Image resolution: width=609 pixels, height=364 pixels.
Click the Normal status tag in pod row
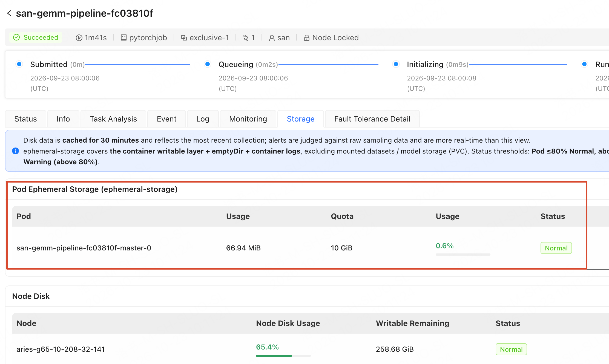tap(556, 248)
